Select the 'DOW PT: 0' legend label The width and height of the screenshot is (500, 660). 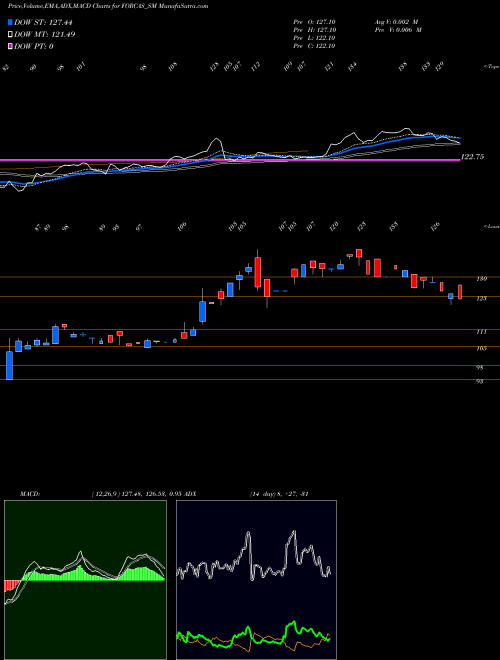(34, 46)
